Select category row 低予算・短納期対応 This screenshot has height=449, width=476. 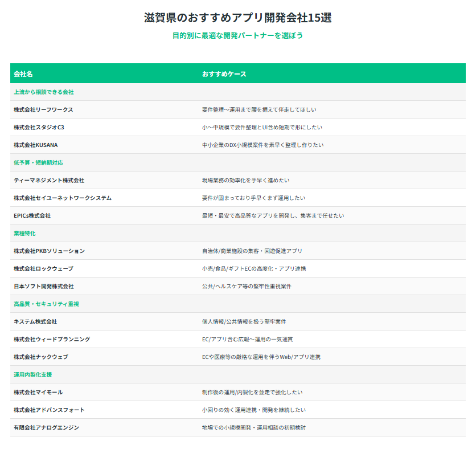pyautogui.click(x=237, y=162)
